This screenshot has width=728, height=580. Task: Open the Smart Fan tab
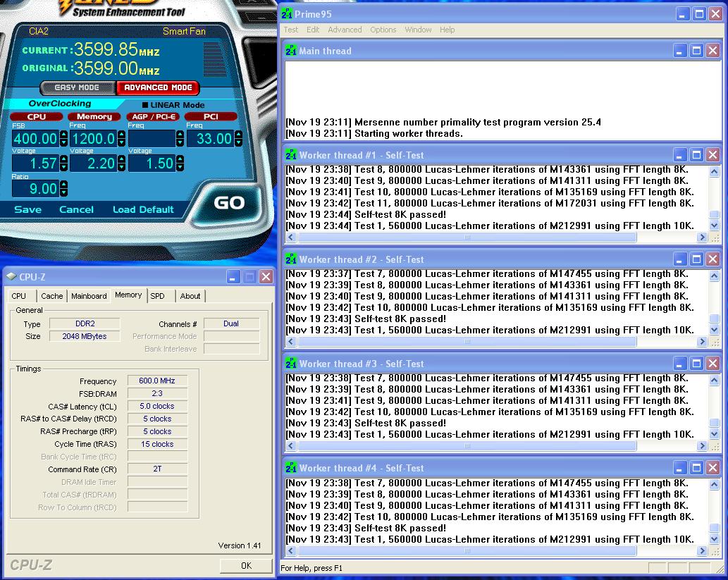click(x=184, y=31)
